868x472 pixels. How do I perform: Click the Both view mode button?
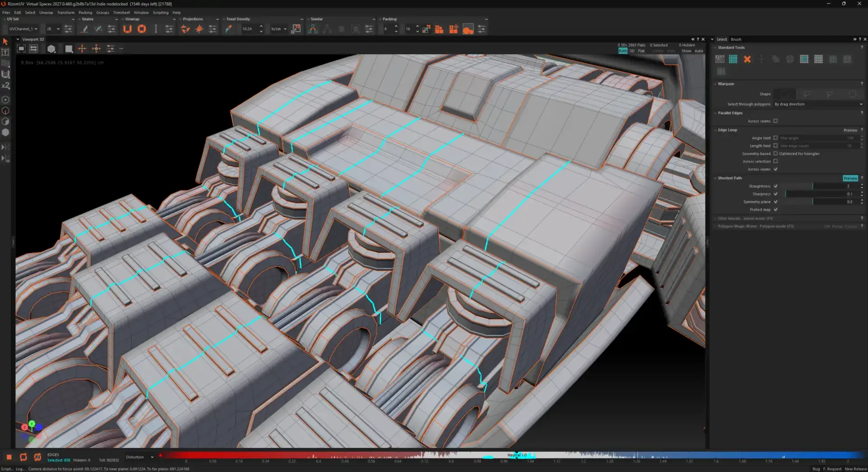click(x=623, y=51)
